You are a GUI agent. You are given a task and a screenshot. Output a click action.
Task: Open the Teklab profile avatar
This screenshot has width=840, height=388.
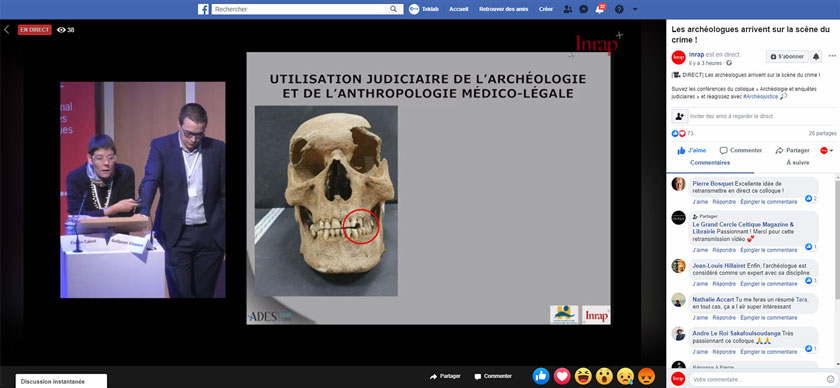414,9
